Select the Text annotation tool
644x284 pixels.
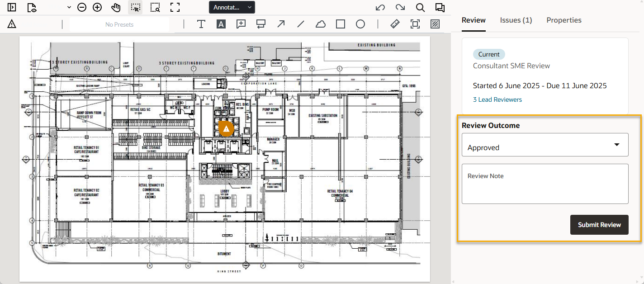[x=201, y=24]
